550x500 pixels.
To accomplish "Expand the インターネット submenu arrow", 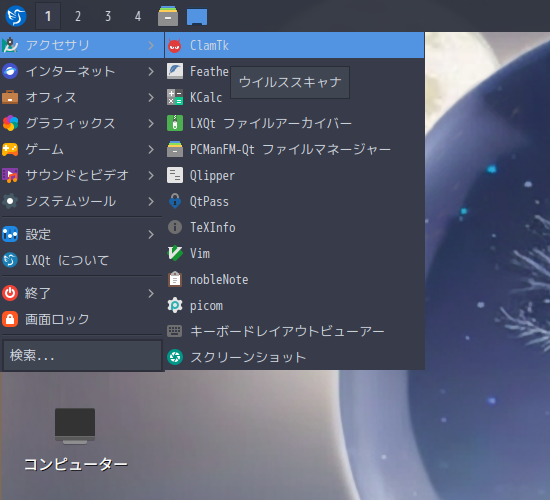I will 151,71.
